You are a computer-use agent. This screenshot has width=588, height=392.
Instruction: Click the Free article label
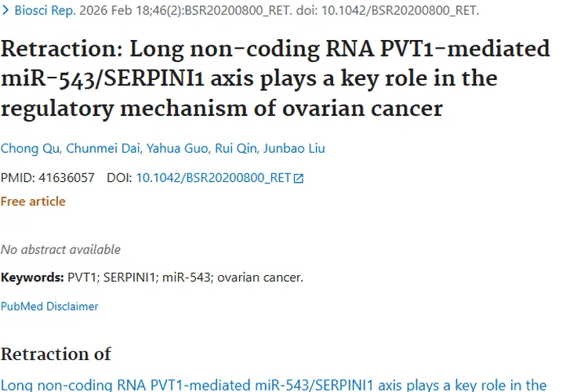click(33, 201)
